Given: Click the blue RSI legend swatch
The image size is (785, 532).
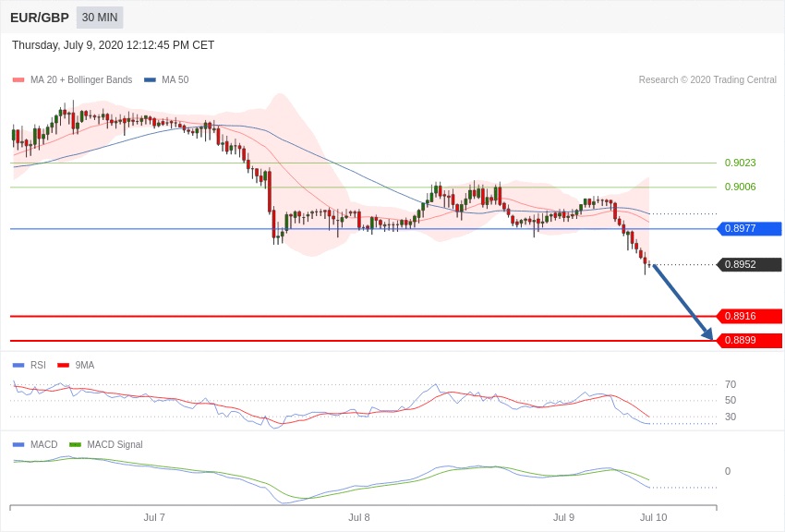Looking at the screenshot, I should [x=18, y=366].
